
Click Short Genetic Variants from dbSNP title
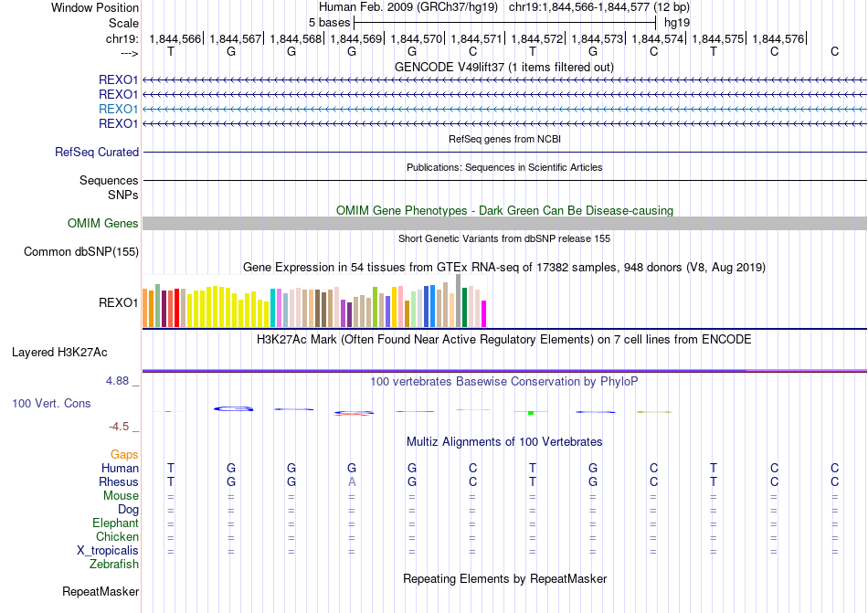pyautogui.click(x=504, y=238)
